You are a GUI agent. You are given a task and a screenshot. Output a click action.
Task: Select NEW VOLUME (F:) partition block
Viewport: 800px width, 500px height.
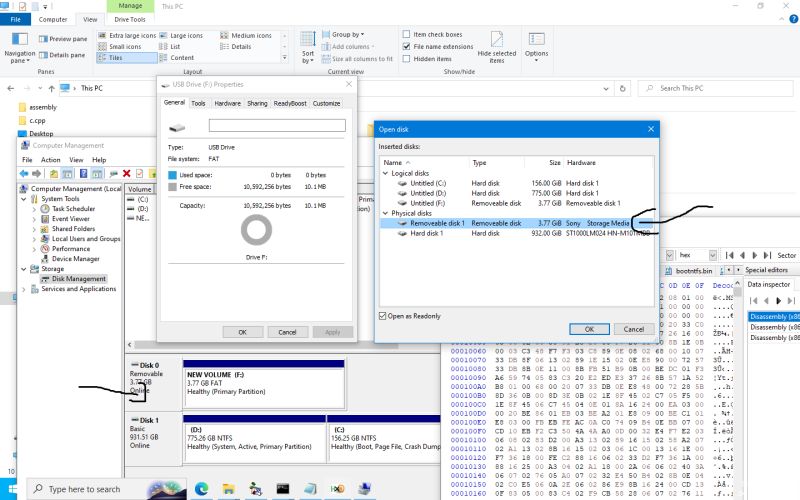click(x=264, y=384)
